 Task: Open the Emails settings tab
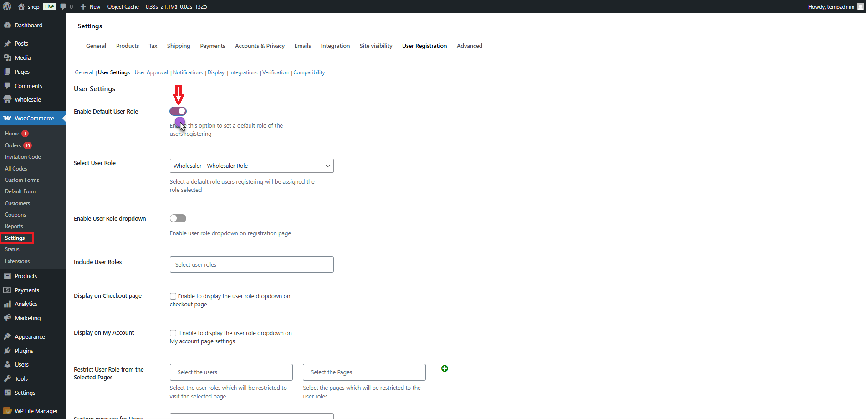[302, 46]
